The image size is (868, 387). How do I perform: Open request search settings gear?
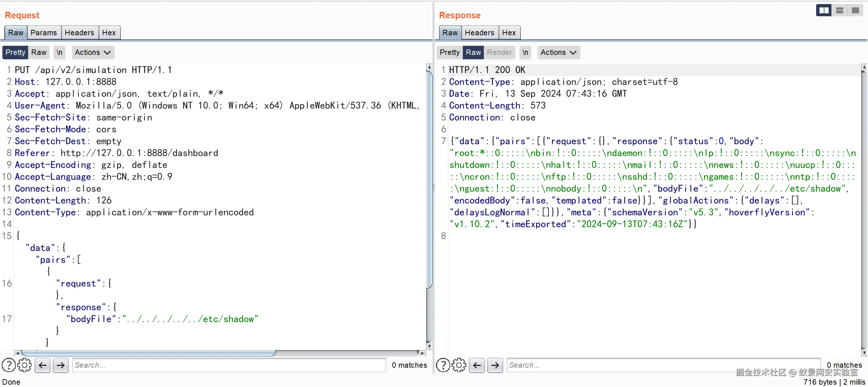pyautogui.click(x=24, y=365)
